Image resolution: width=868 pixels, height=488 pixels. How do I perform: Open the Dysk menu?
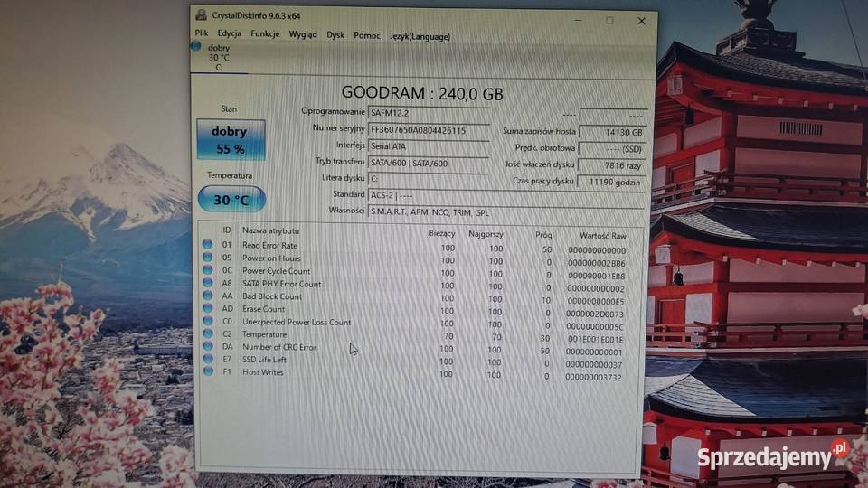[x=335, y=35]
